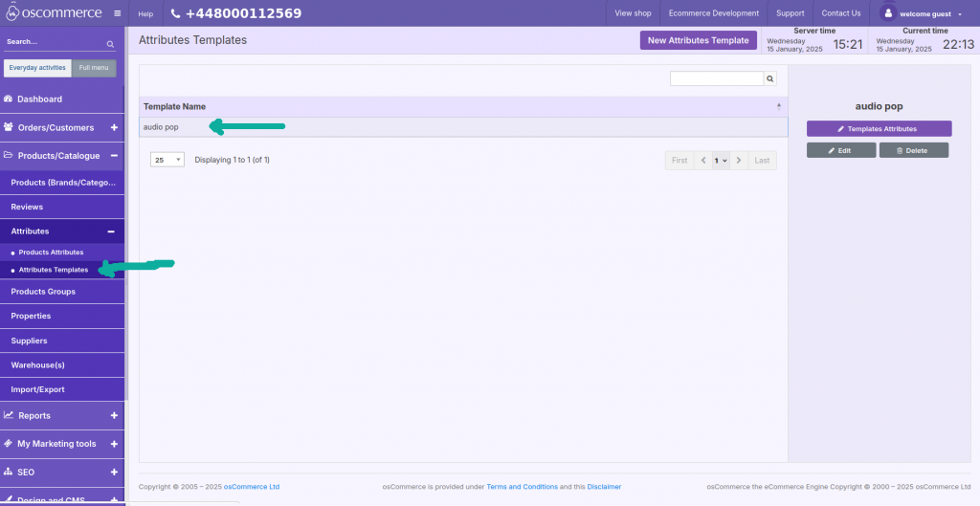Click Templates Attributes button
Screen dimensions: 980x506
[x=879, y=129]
